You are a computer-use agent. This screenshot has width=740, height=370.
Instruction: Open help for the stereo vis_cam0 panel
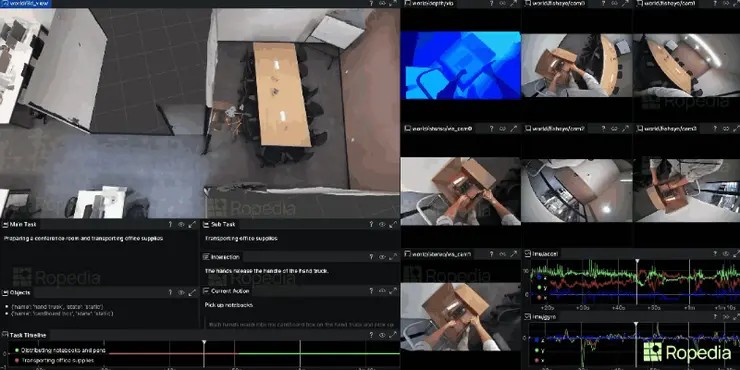491,128
